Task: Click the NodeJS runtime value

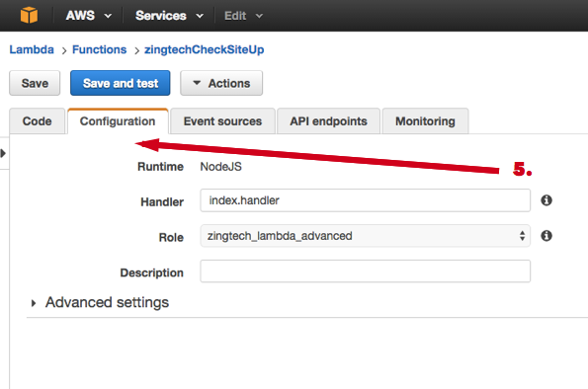Action: tap(221, 167)
